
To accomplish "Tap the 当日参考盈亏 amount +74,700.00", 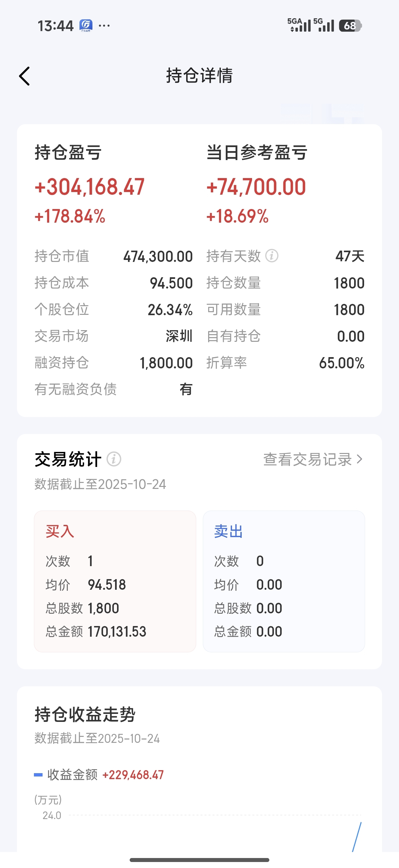I will pyautogui.click(x=256, y=187).
